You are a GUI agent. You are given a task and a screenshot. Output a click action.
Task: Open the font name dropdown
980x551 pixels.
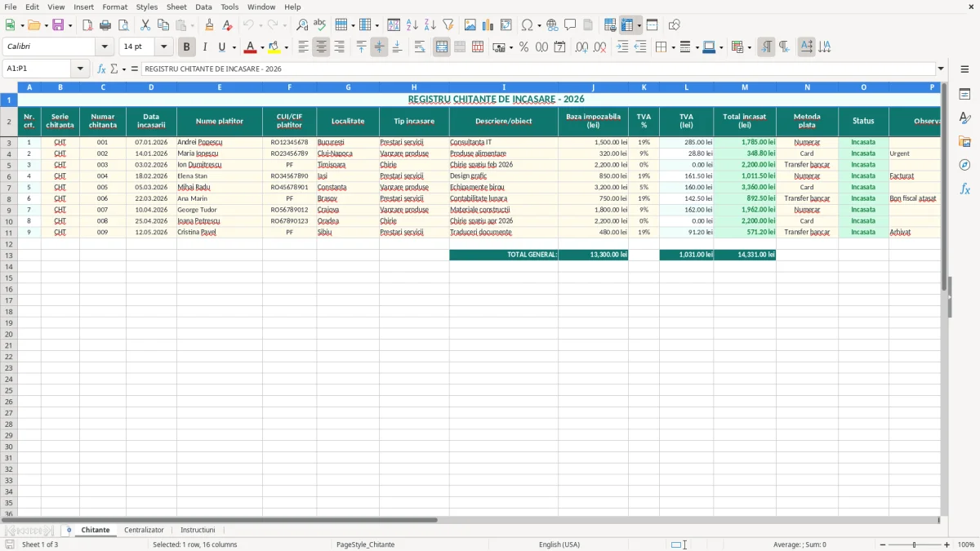(105, 47)
